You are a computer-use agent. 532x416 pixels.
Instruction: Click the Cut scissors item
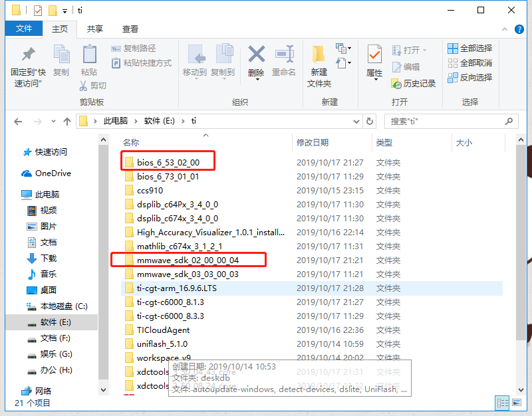pyautogui.click(x=92, y=86)
